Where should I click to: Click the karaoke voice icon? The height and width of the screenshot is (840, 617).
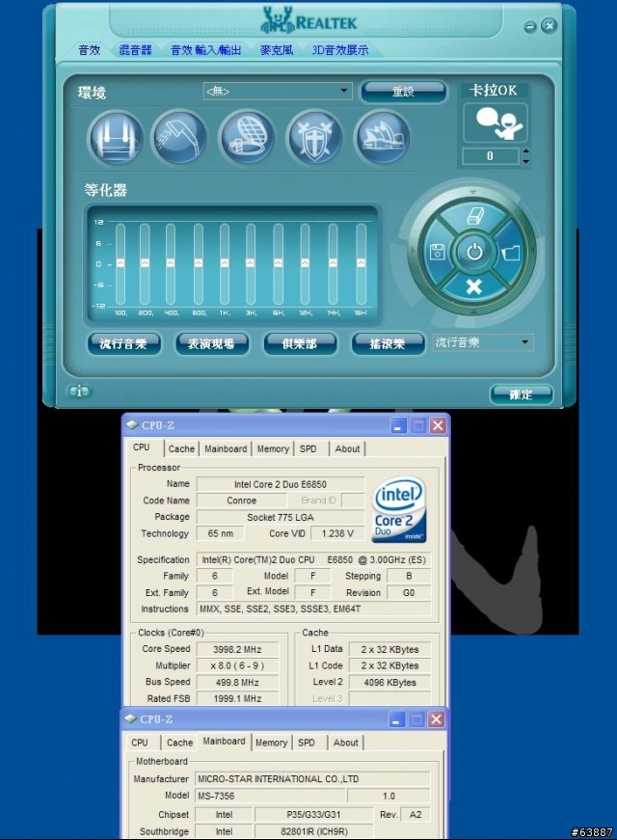(x=495, y=122)
